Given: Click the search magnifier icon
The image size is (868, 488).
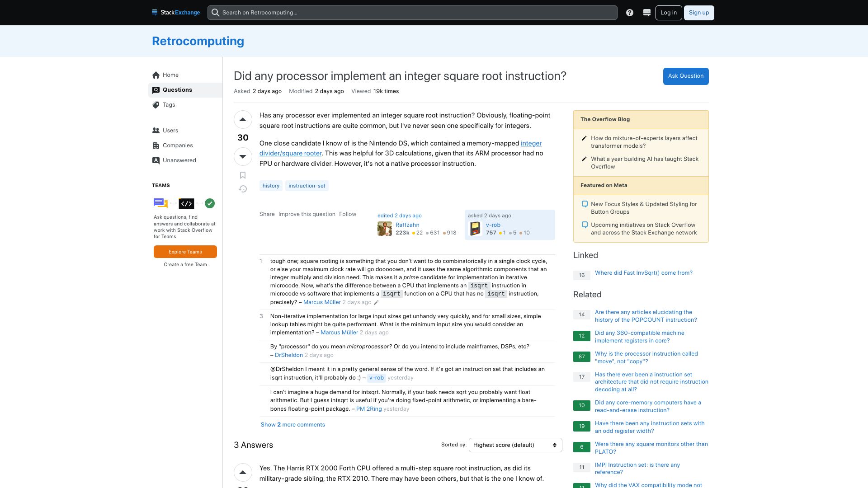Looking at the screenshot, I should tap(216, 13).
